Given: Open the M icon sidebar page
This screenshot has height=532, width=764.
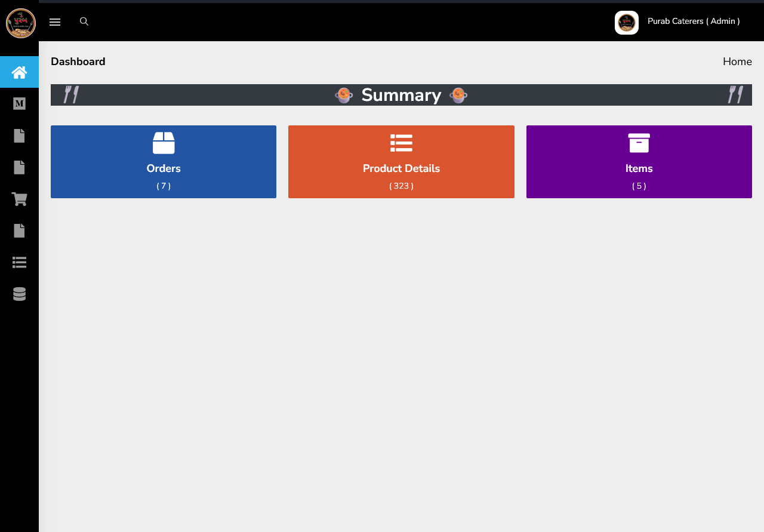Looking at the screenshot, I should point(19,104).
